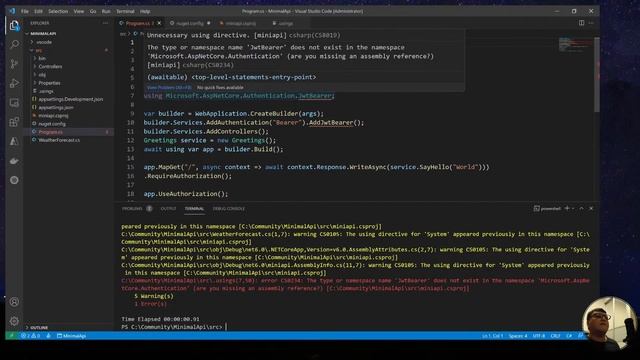Switch to the Output panel tab

pos(168,209)
